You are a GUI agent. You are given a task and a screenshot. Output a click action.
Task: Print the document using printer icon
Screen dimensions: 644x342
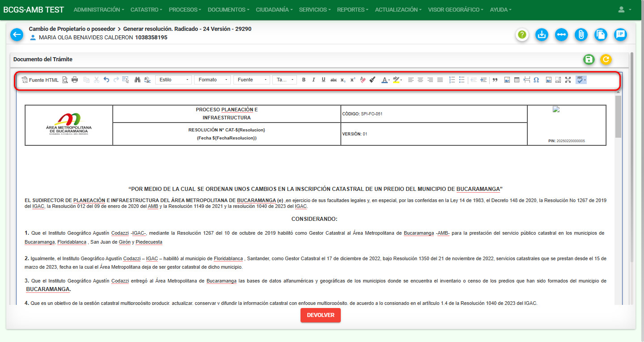75,80
